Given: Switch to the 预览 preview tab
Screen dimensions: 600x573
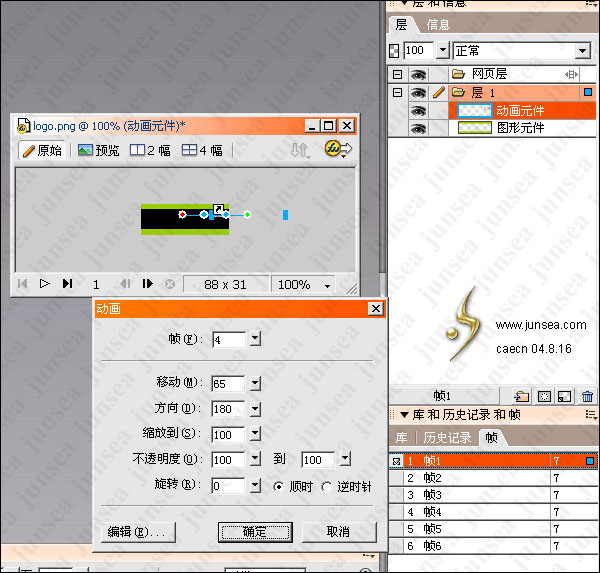Looking at the screenshot, I should (98, 150).
